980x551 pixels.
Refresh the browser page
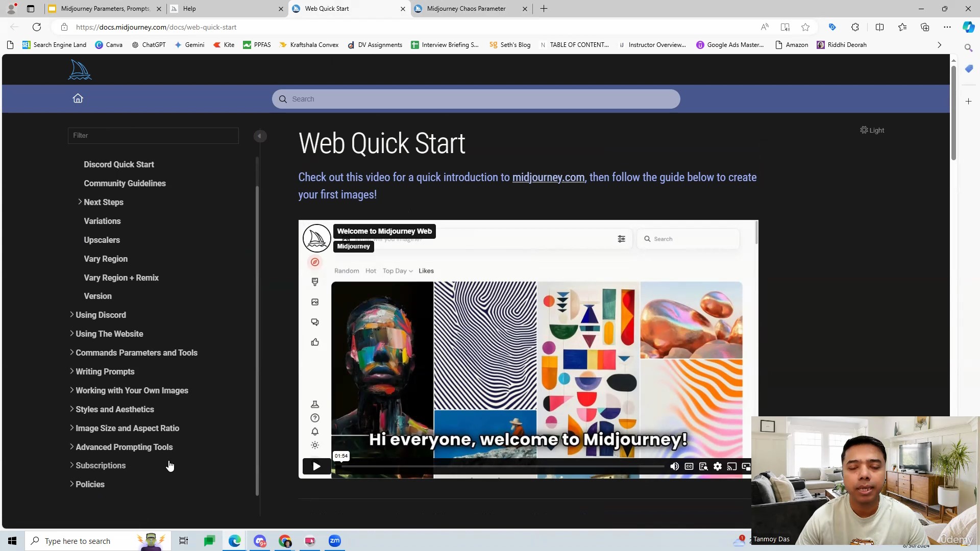37,27
